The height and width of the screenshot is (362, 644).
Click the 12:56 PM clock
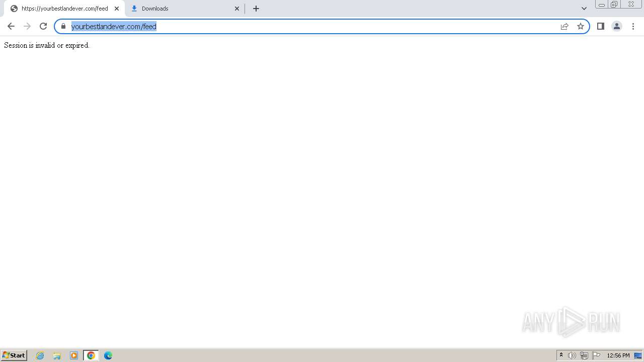tap(618, 355)
